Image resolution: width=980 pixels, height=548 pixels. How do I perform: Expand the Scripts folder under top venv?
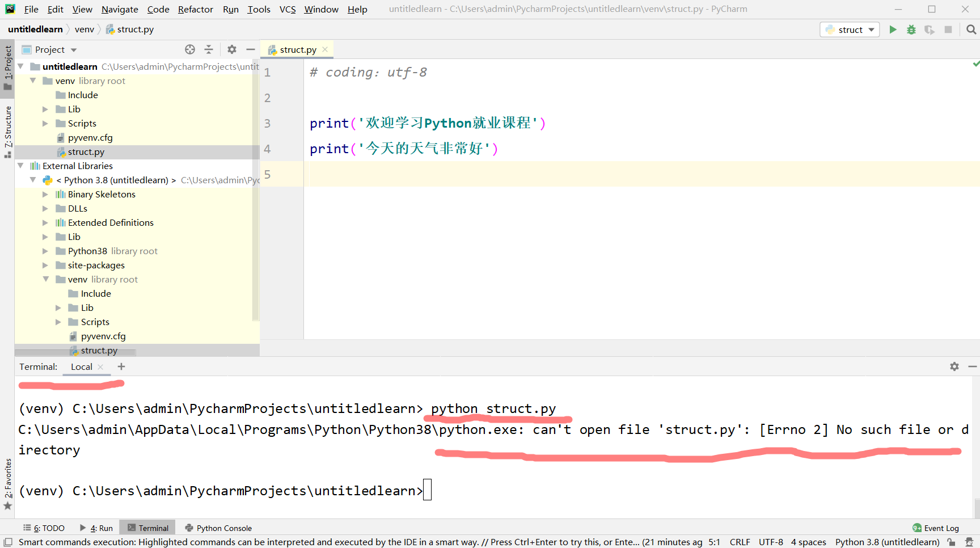(45, 123)
